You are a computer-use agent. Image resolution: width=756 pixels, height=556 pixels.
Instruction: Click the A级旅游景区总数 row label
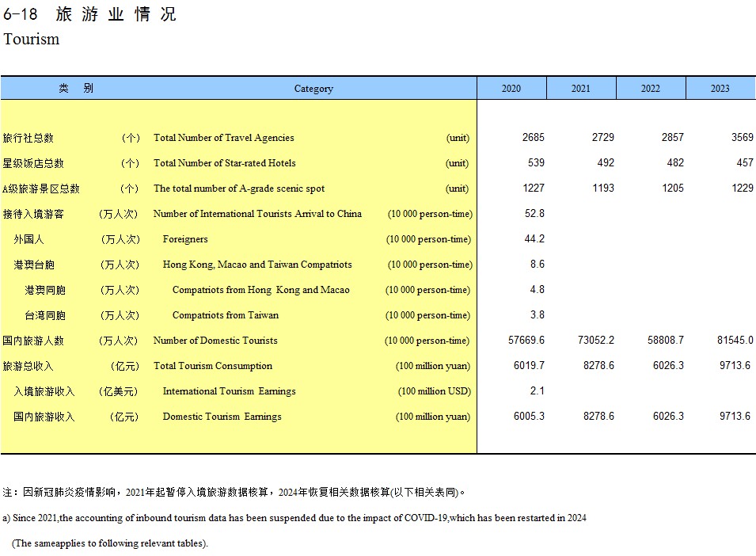coord(41,189)
